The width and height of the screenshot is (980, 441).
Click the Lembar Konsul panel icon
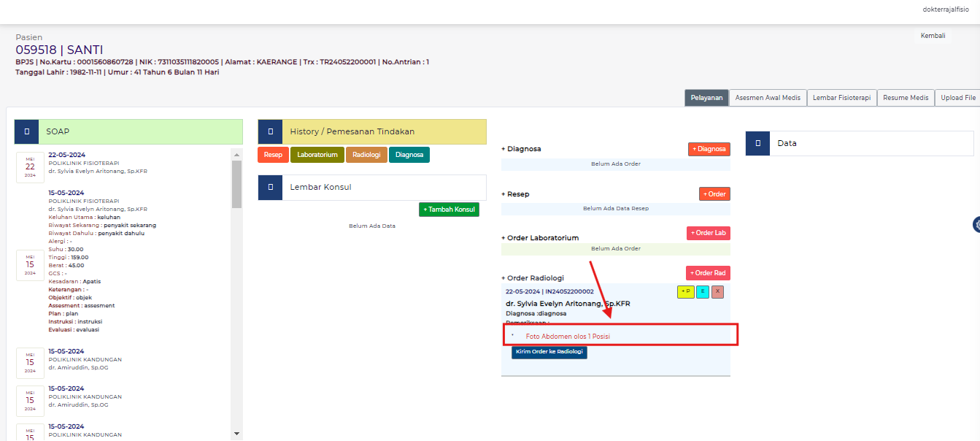point(270,187)
